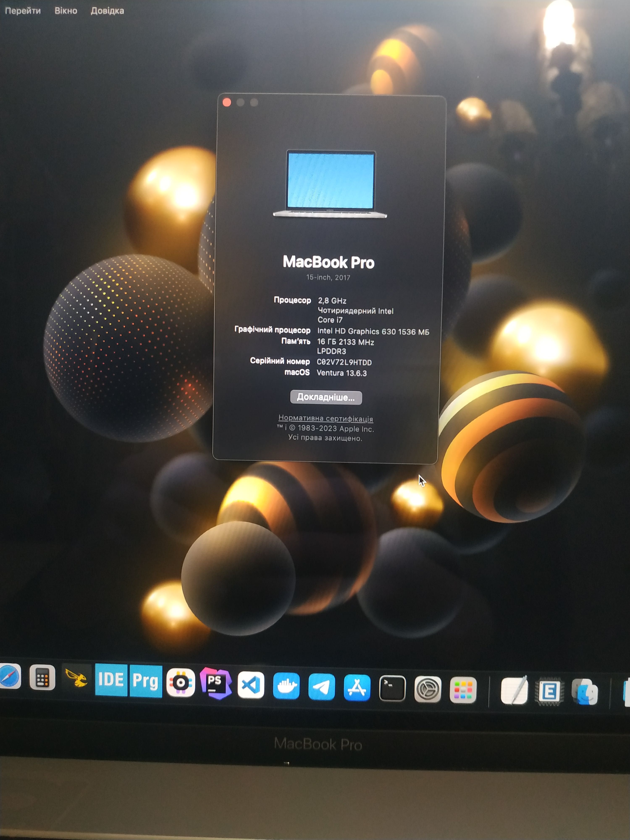Open the blue Prg tile in the Dock
Screen dimensions: 630x840
(x=146, y=681)
